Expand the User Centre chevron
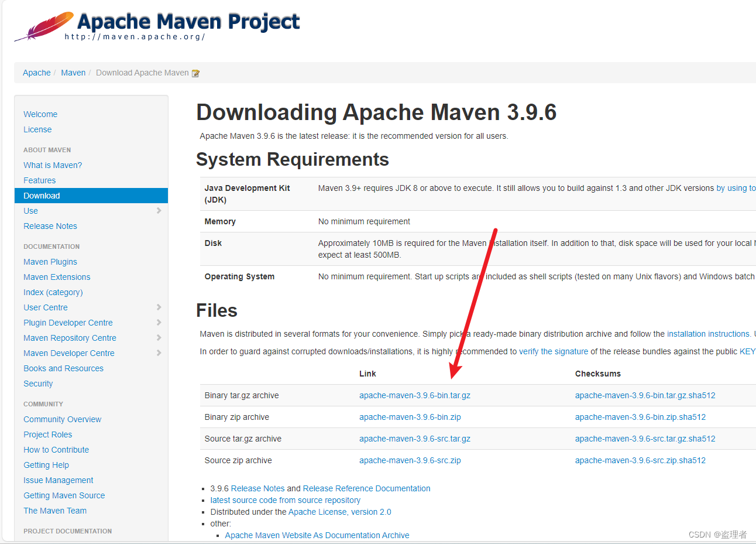Screen dimensions: 756x544 (159, 307)
